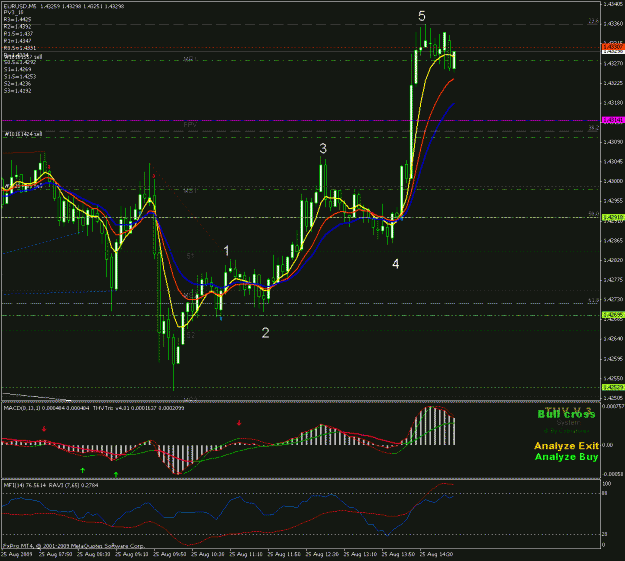Image resolution: width=625 pixels, height=561 pixels.
Task: Select the MS1 line label
Action: click(x=190, y=191)
